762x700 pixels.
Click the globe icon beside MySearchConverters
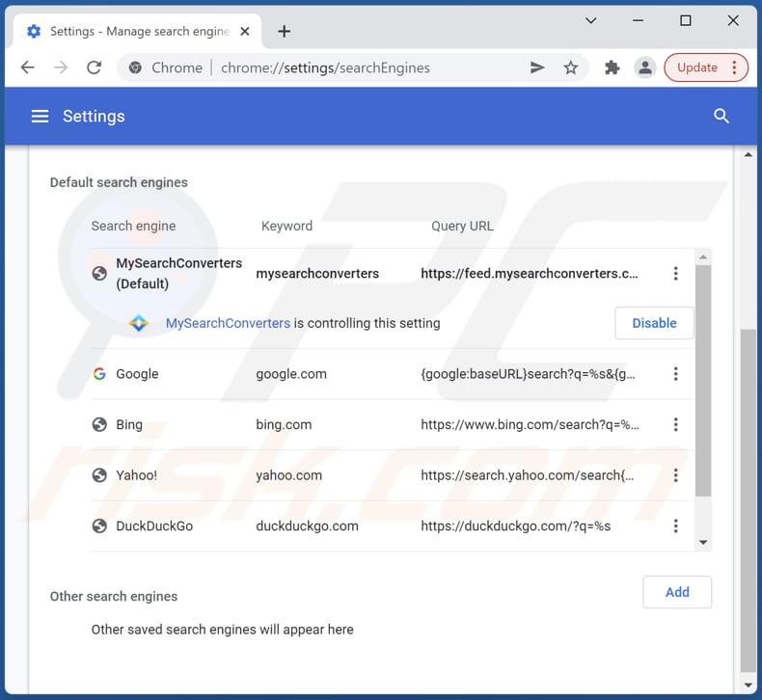99,274
